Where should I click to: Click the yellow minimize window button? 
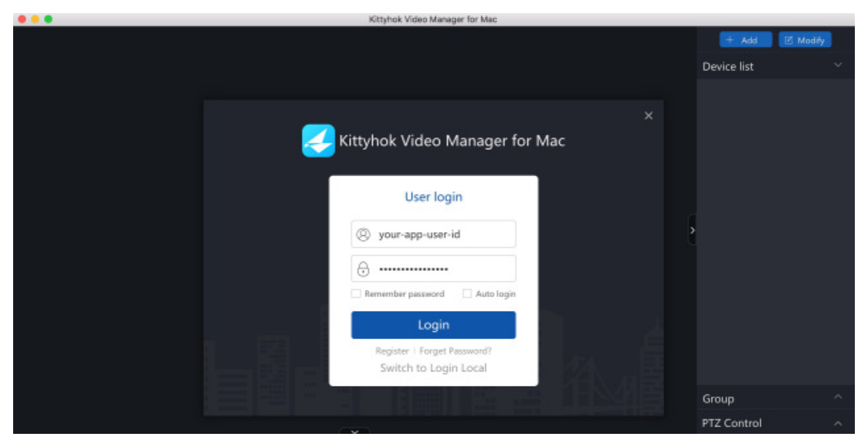(x=35, y=19)
